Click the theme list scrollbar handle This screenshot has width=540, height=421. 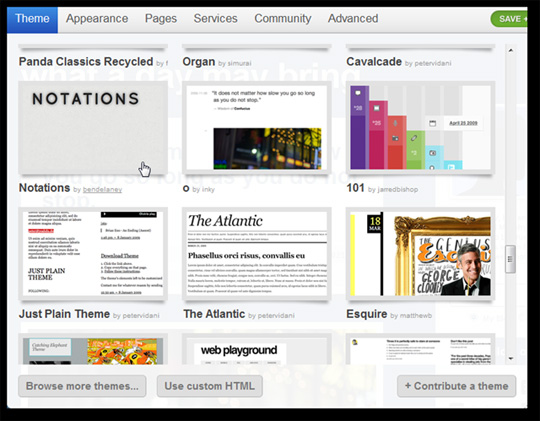(510, 259)
